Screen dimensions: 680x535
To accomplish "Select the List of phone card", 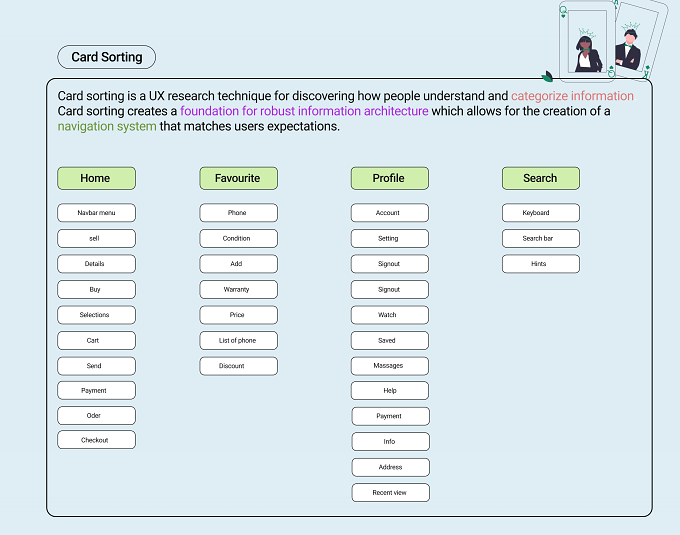I will 239,340.
